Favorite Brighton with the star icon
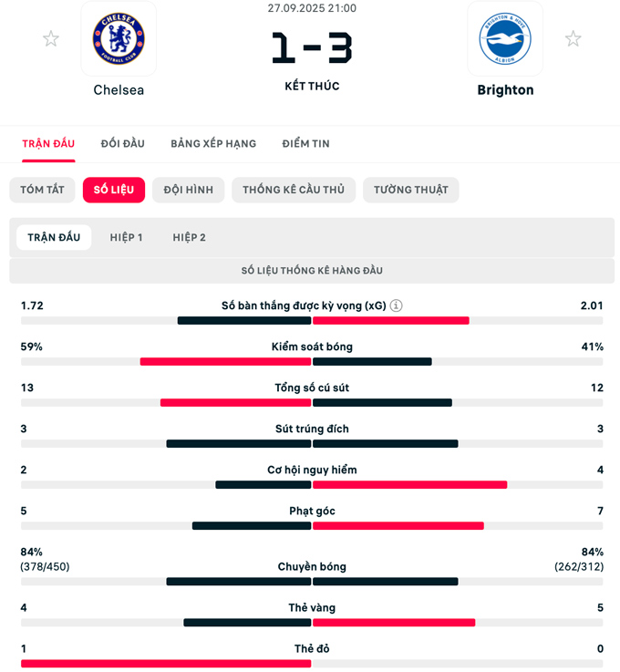The height and width of the screenshot is (672, 620). (x=573, y=39)
